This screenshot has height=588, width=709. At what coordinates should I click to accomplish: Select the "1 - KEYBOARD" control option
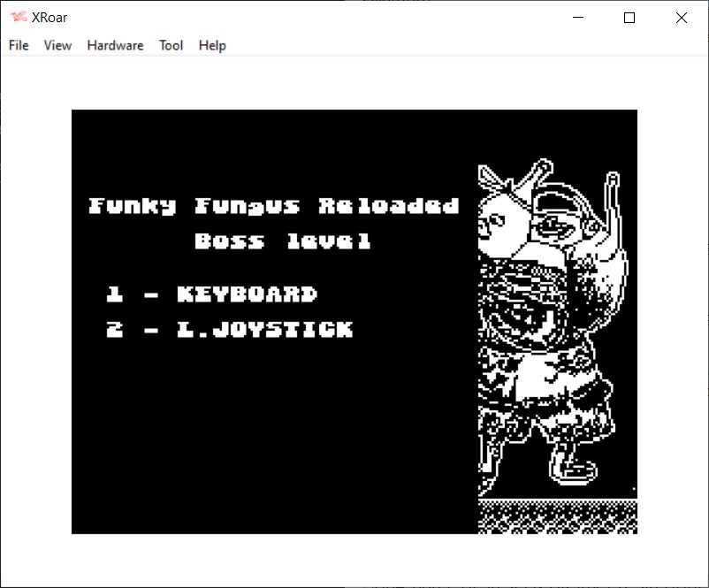211,294
